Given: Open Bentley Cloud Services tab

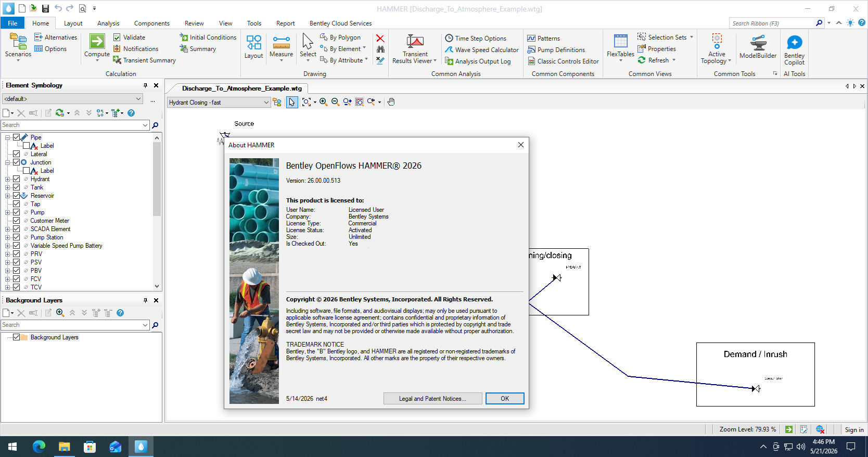Looking at the screenshot, I should pyautogui.click(x=340, y=23).
